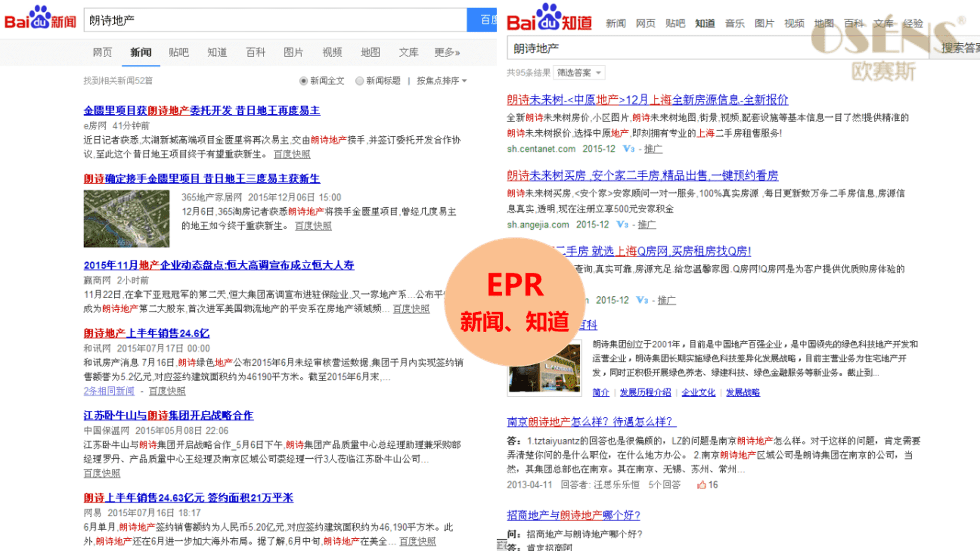Open 音乐 in Baidu Zhidao top navigation
This screenshot has width=980, height=551.
(x=735, y=23)
